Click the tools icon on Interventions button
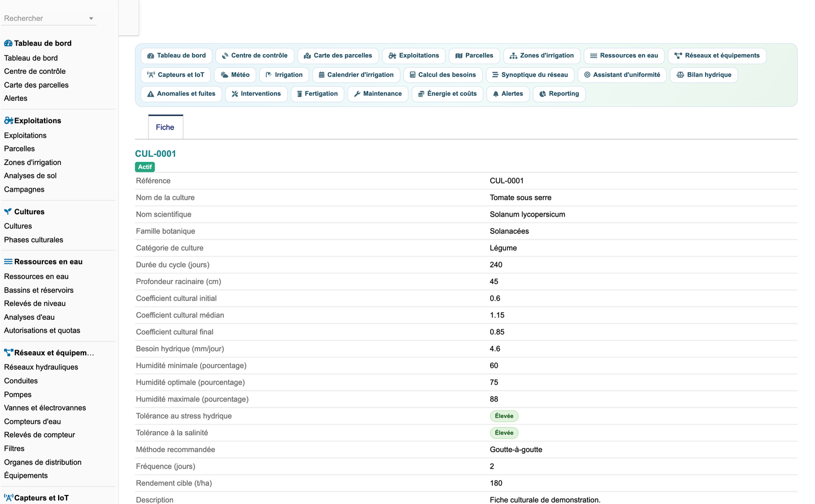The width and height of the screenshot is (815, 504). [235, 94]
